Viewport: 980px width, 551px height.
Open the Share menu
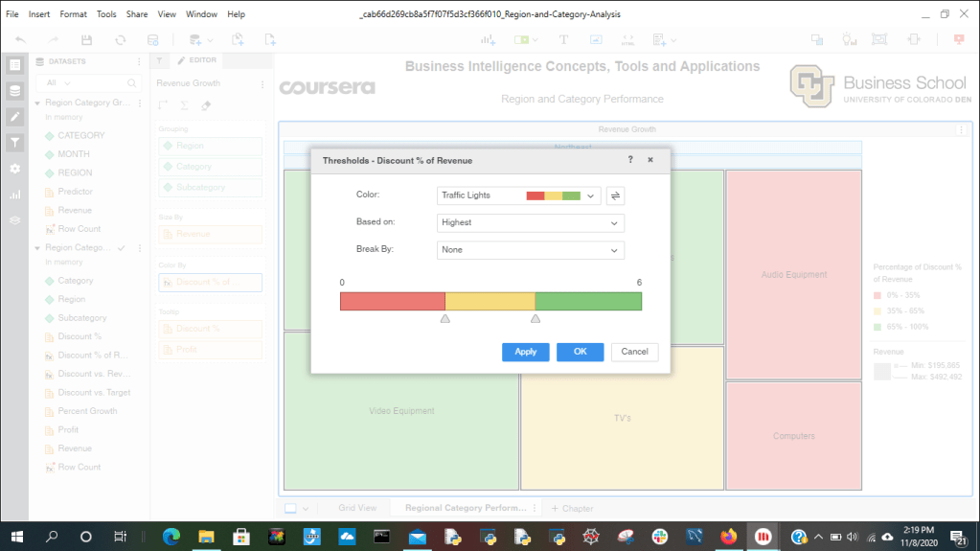coord(137,14)
